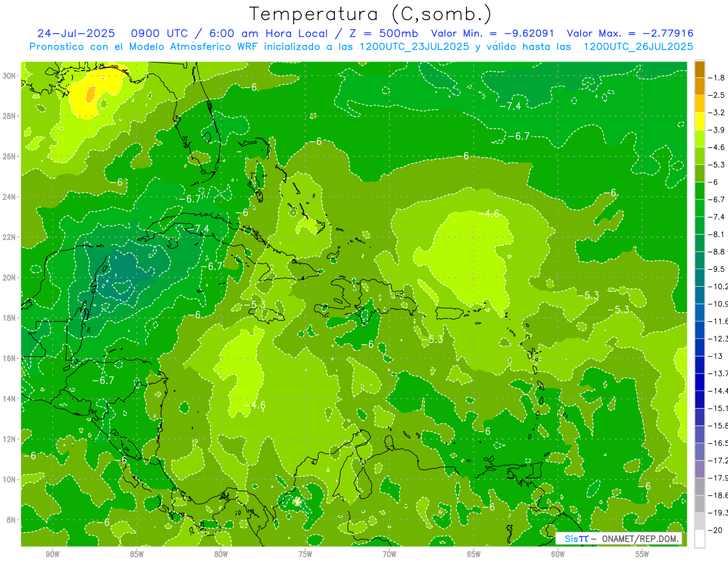Click the longitude axis label '85W'
This screenshot has width=728, height=562.
tap(136, 555)
